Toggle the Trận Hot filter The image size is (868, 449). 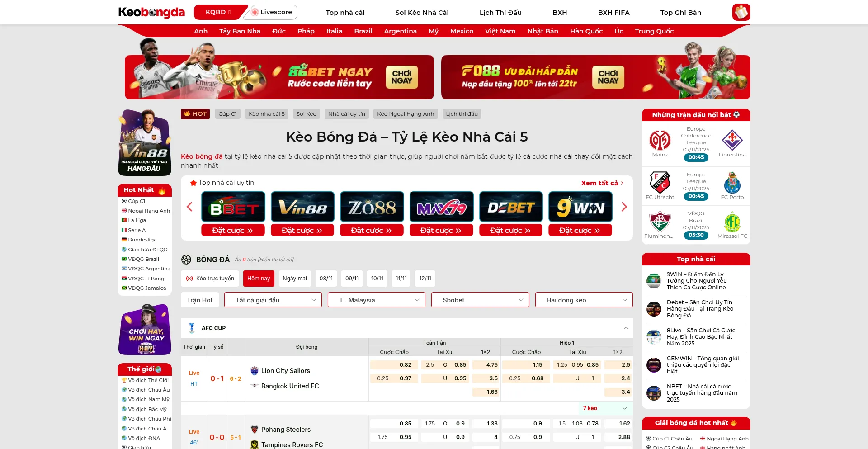click(x=200, y=300)
